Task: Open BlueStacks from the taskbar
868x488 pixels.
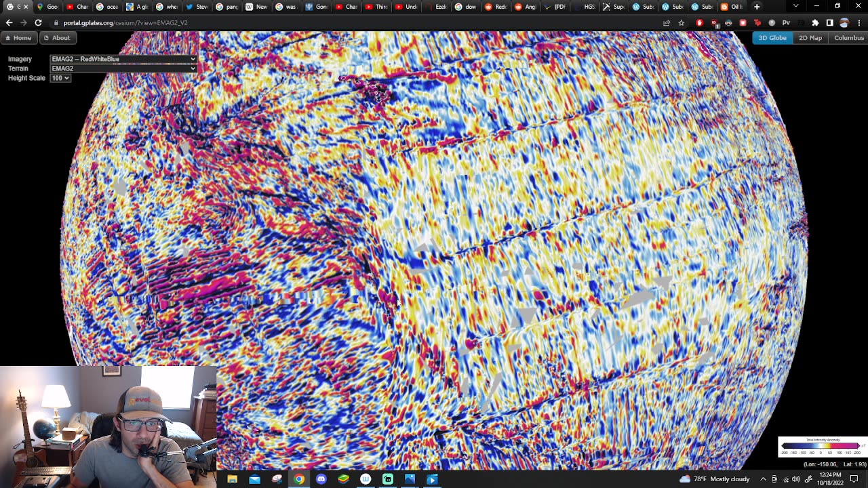Action: pyautogui.click(x=344, y=479)
